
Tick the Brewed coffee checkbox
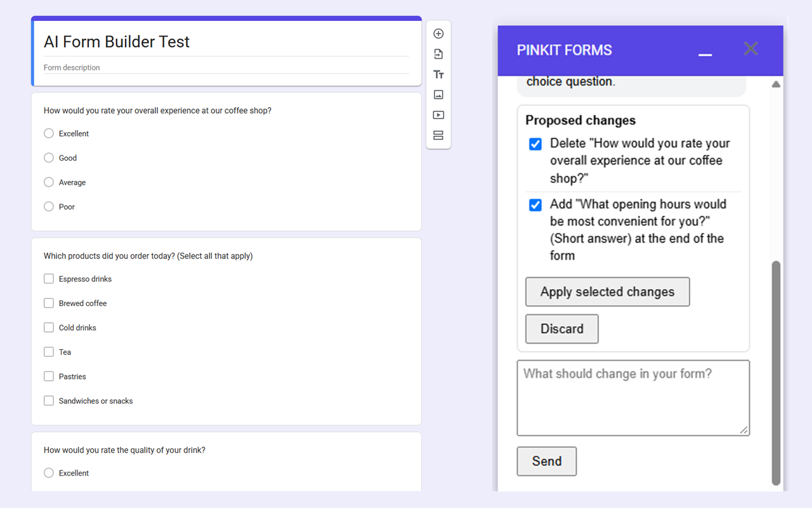pyautogui.click(x=49, y=303)
